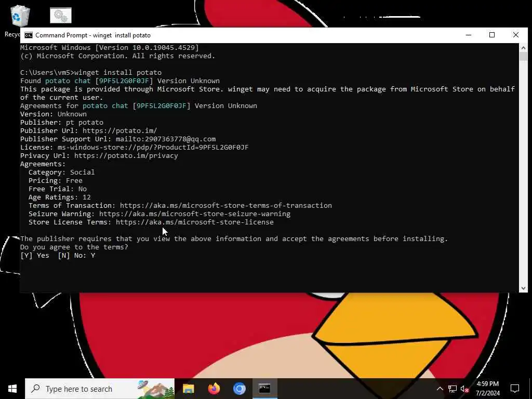This screenshot has width=532, height=399.
Task: Open File Explorer from the taskbar
Action: 188,389
